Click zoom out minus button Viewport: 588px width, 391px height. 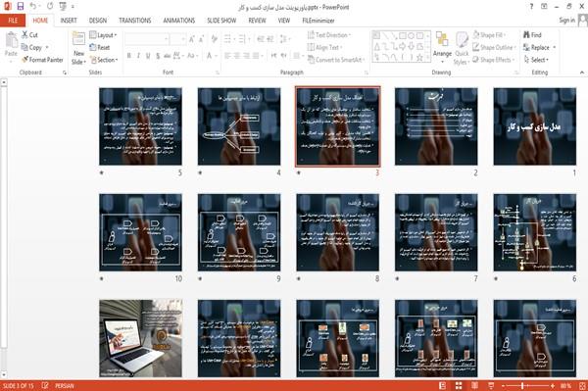coord(503,385)
